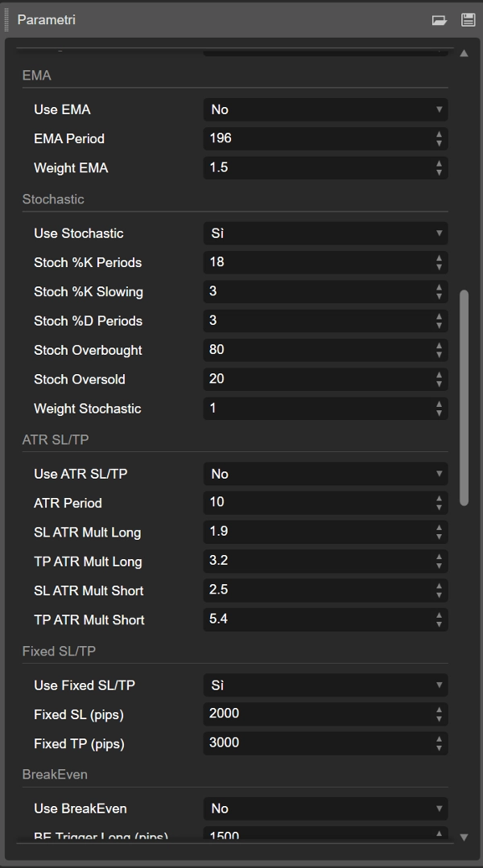The image size is (483, 868).
Task: Click the scrollbar down arrow
Action: tap(464, 836)
